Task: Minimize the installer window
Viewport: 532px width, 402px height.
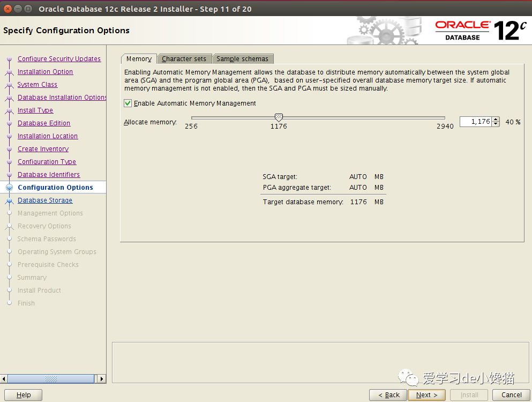Action: 18,9
